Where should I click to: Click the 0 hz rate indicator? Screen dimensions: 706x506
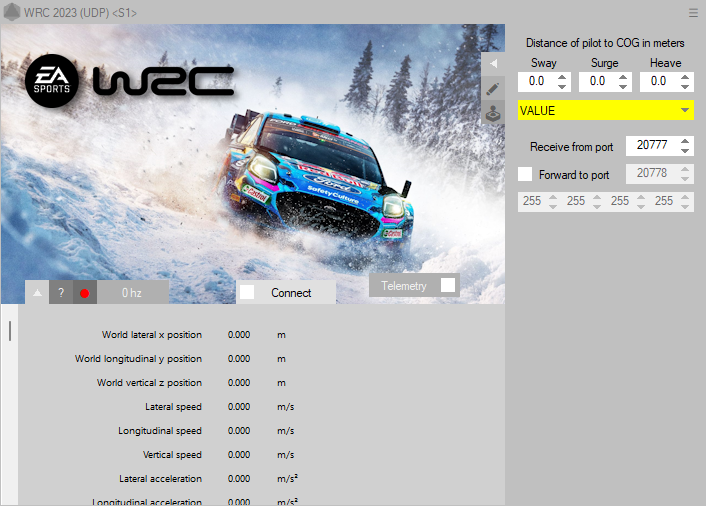tap(132, 293)
